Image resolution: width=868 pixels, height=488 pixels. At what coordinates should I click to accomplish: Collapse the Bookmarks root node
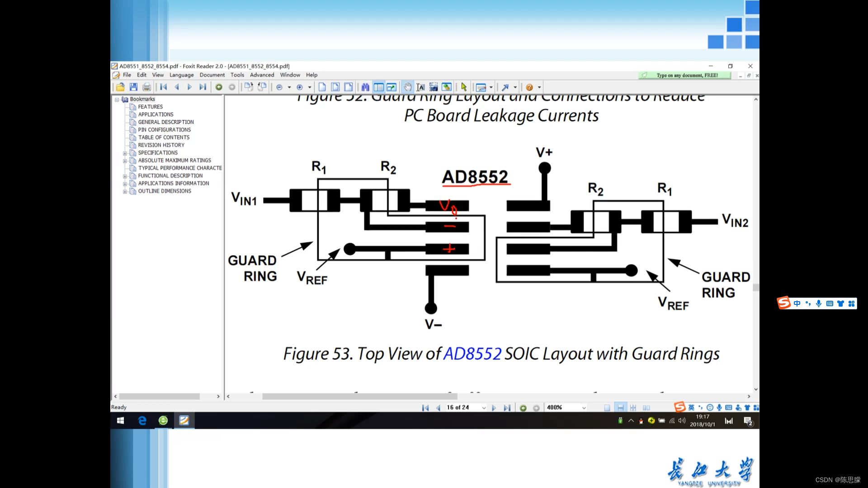[x=117, y=99]
